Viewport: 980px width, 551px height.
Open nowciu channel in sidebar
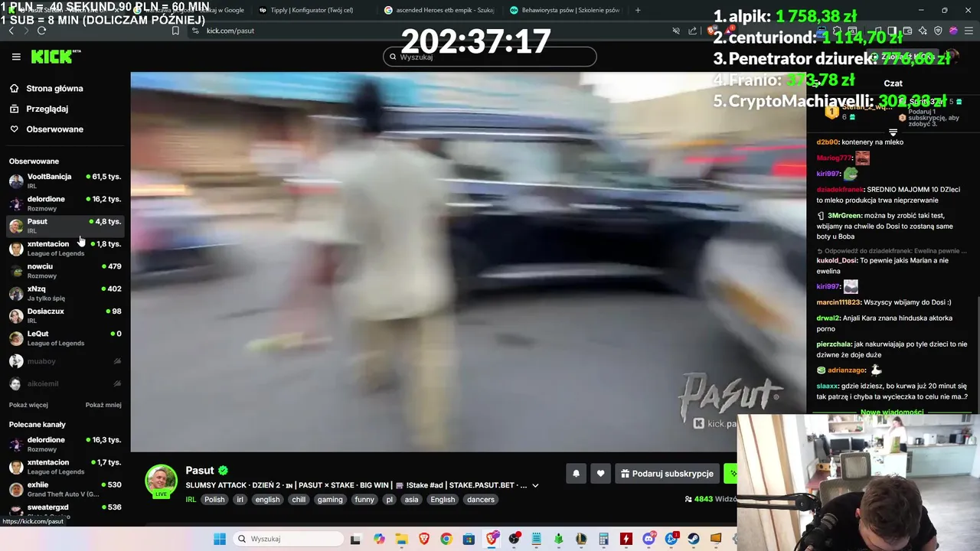[x=65, y=270]
